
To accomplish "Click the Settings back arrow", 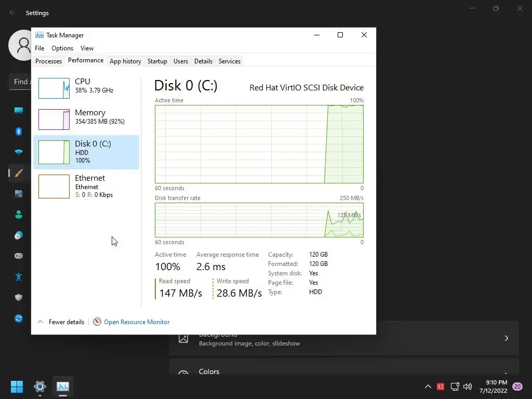I will 12,12.
